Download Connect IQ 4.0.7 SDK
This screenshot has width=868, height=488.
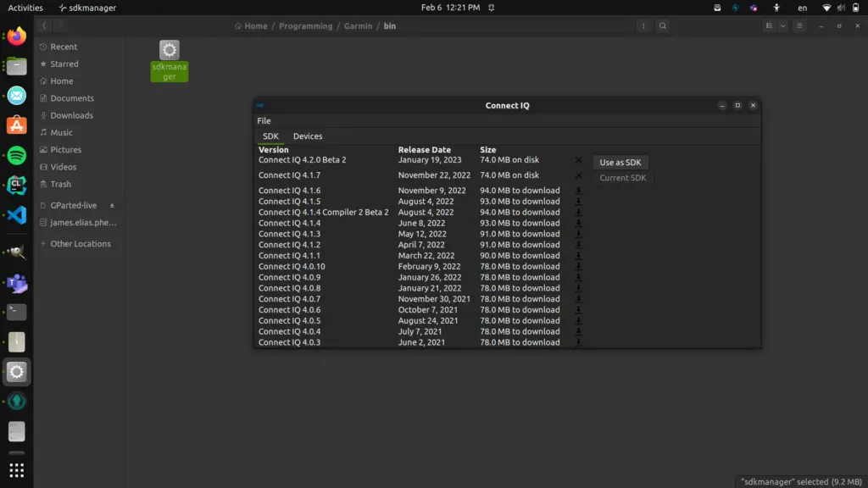coord(578,299)
